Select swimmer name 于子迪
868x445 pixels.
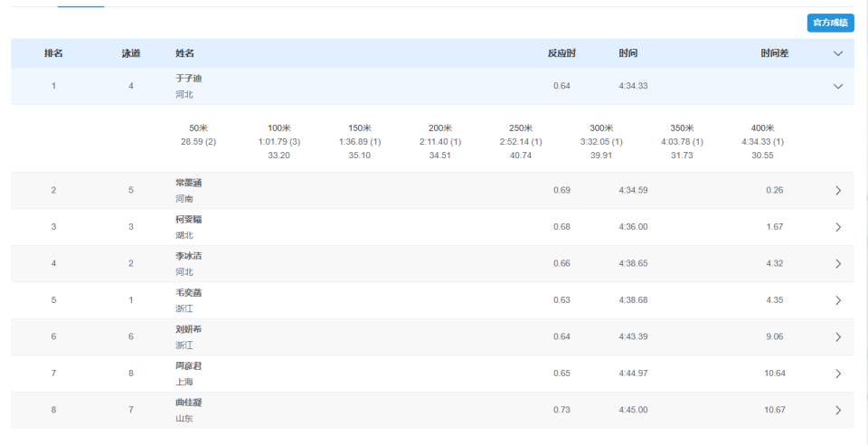(x=189, y=79)
